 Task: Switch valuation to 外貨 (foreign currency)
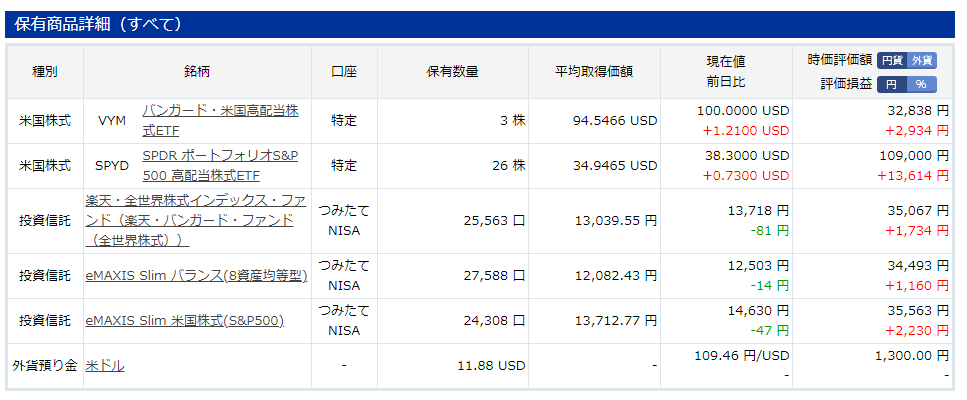pyautogui.click(x=922, y=60)
